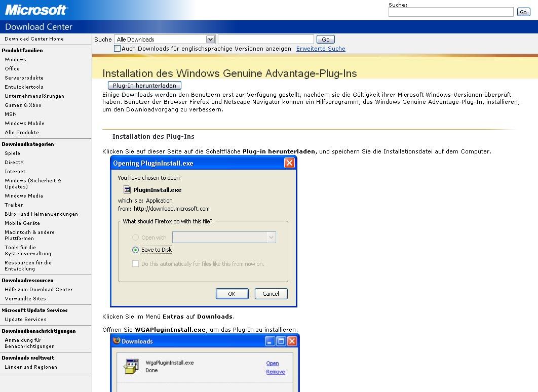
Task: Click the PluginInstall.exe file icon
Action: [127, 190]
